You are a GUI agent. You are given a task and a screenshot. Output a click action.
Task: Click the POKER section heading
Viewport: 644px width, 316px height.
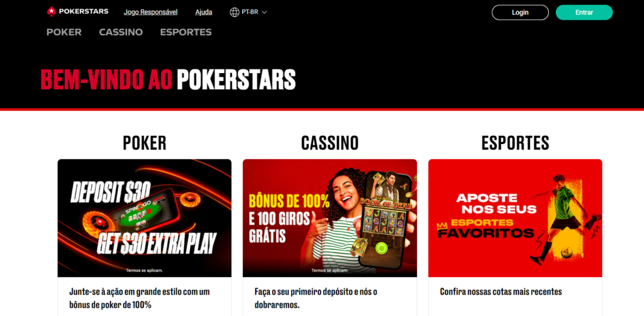click(145, 143)
